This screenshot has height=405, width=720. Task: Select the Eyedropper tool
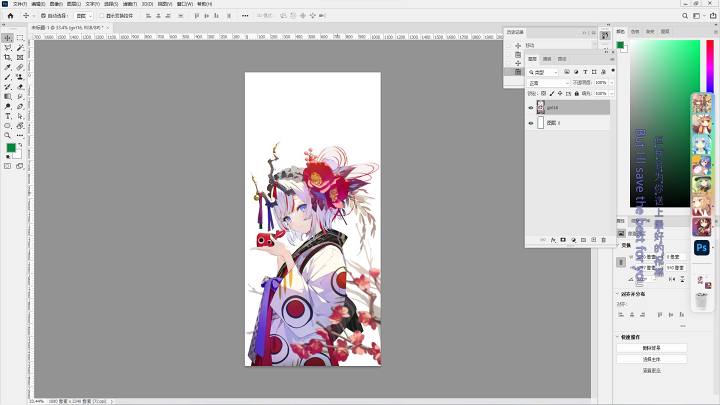click(8, 67)
